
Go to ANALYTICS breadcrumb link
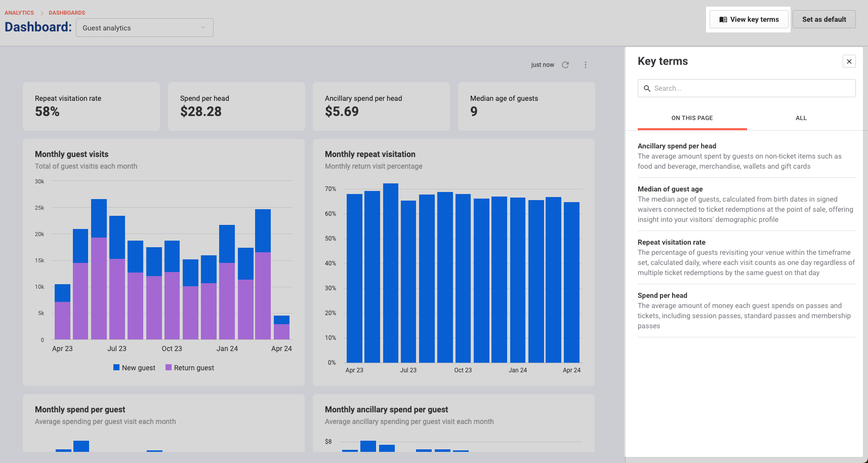tap(19, 13)
